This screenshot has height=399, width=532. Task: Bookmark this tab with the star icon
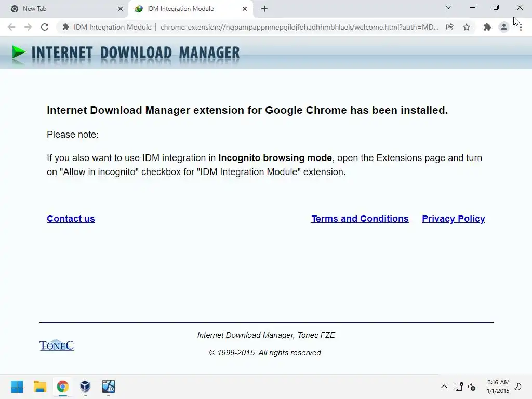[467, 27]
